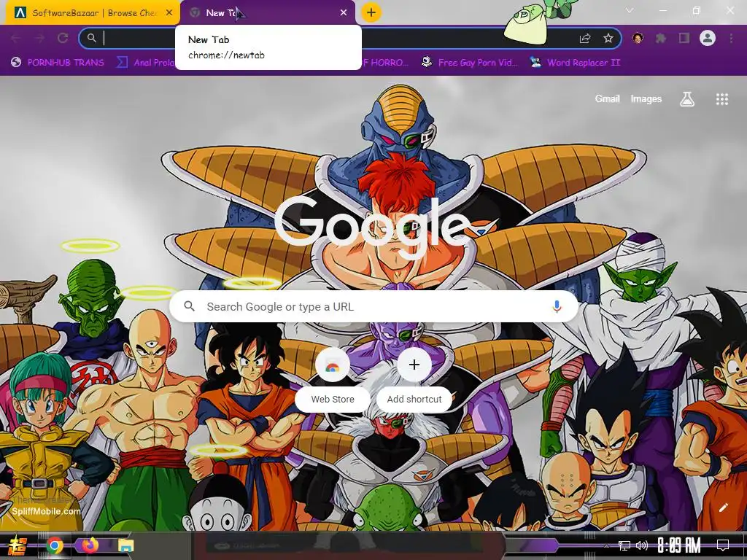Reload the page
Viewport: 747px width, 560px height.
tap(63, 38)
